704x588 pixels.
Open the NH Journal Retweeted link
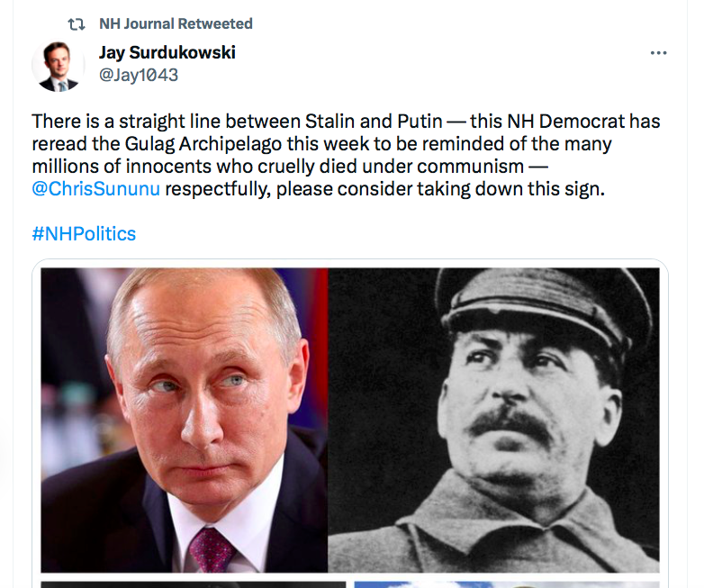[x=176, y=23]
